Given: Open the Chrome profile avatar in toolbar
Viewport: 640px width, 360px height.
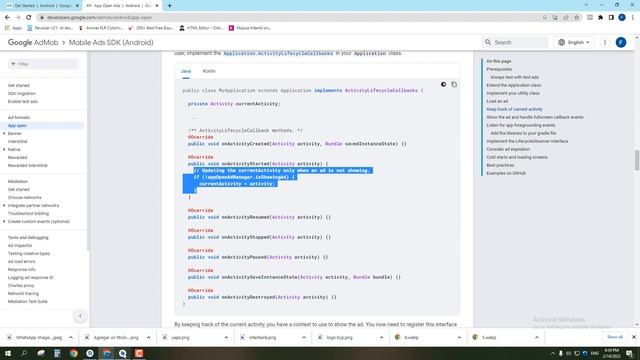Looking at the screenshot, I should coord(622,18).
